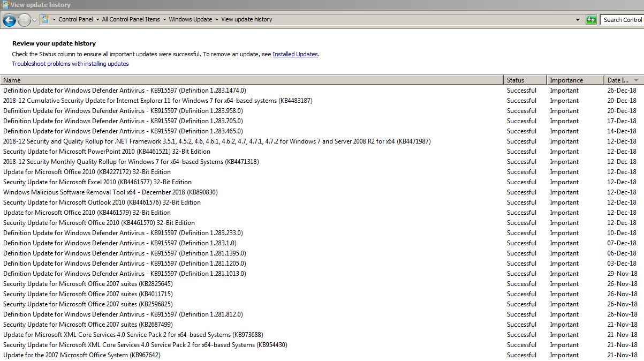Expand arrow after Windows Update breadcrumb
The image size is (644, 361).
point(217,20)
